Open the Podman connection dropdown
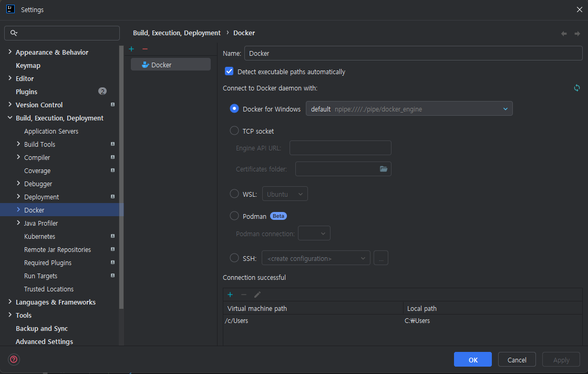Image resolution: width=588 pixels, height=374 pixels. 314,233
